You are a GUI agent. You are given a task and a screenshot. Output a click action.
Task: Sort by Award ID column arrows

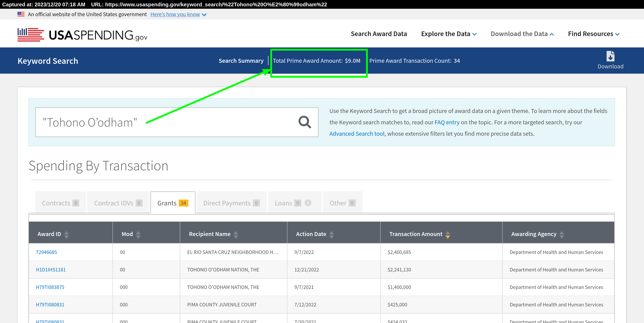point(66,234)
